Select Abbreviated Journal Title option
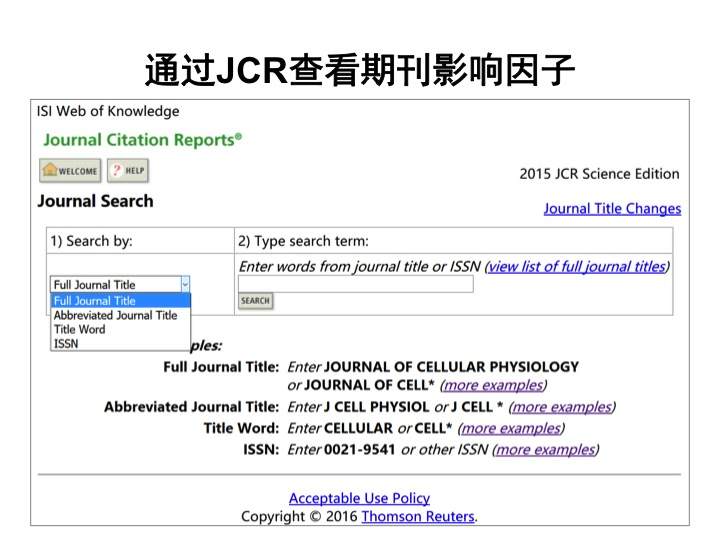Viewport: 720px width, 540px height. tap(120, 315)
